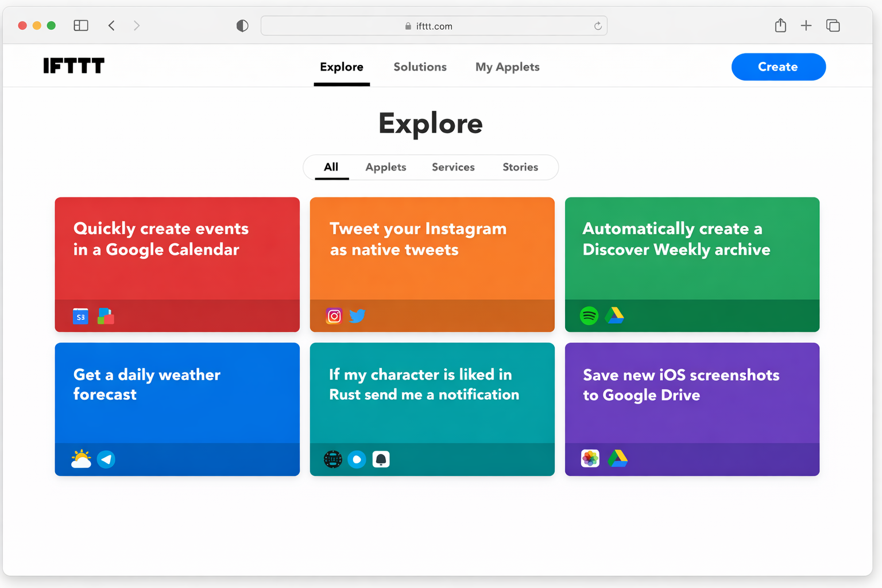Add a new tab with the plus icon

click(x=806, y=25)
